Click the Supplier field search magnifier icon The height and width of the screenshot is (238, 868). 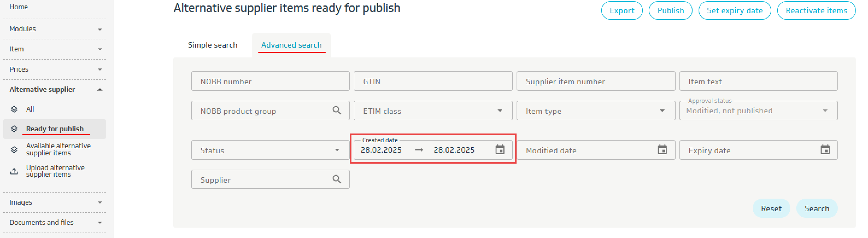click(337, 179)
